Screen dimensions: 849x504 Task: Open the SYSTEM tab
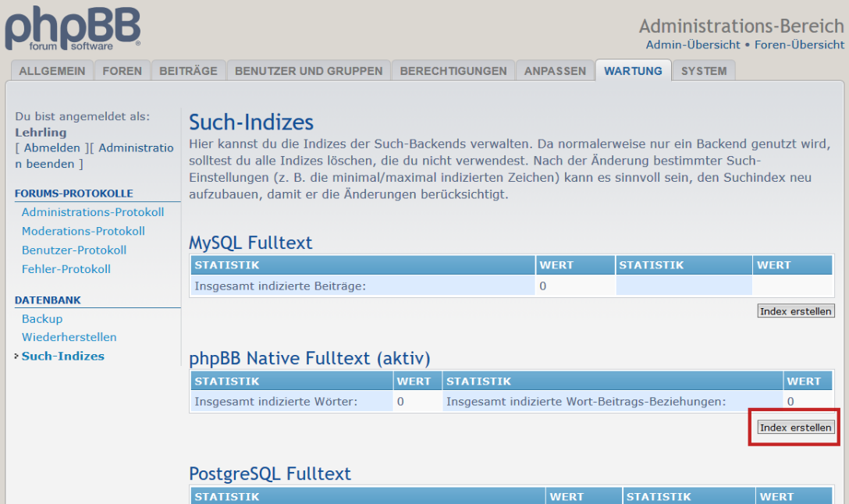[x=704, y=71]
